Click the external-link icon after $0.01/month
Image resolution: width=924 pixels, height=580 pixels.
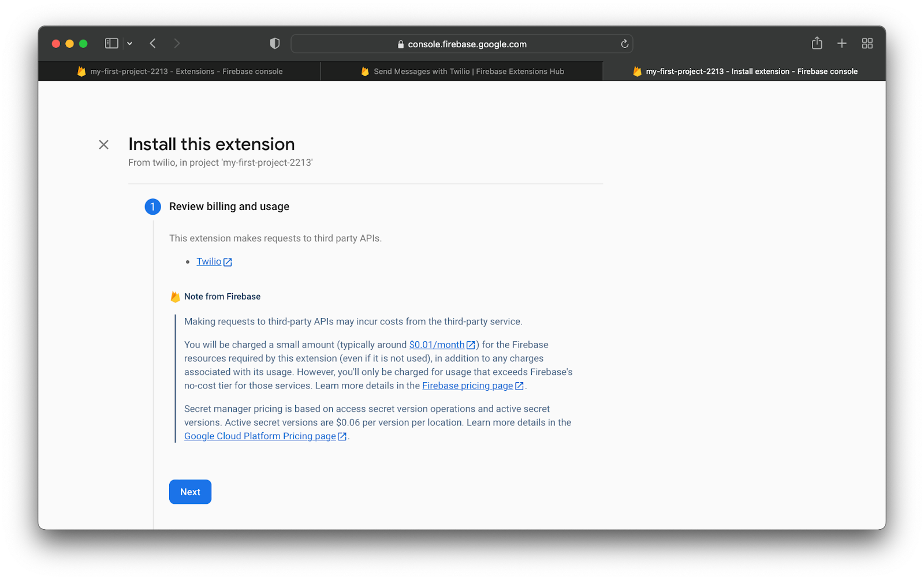[x=471, y=345]
